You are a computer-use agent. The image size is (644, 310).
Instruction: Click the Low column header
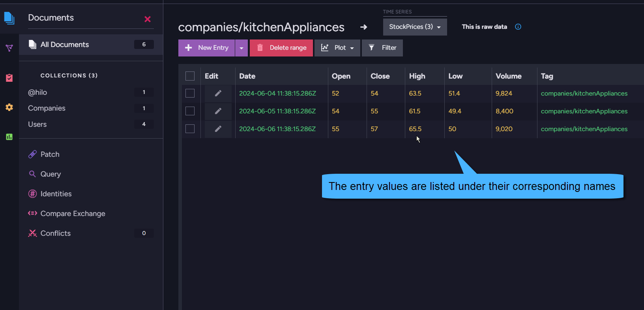455,76
